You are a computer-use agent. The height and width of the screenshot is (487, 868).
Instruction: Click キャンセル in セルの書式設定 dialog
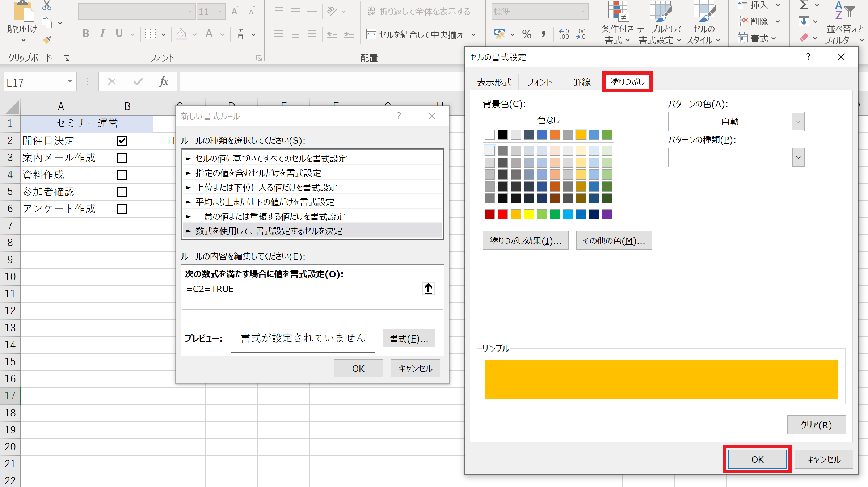point(823,459)
